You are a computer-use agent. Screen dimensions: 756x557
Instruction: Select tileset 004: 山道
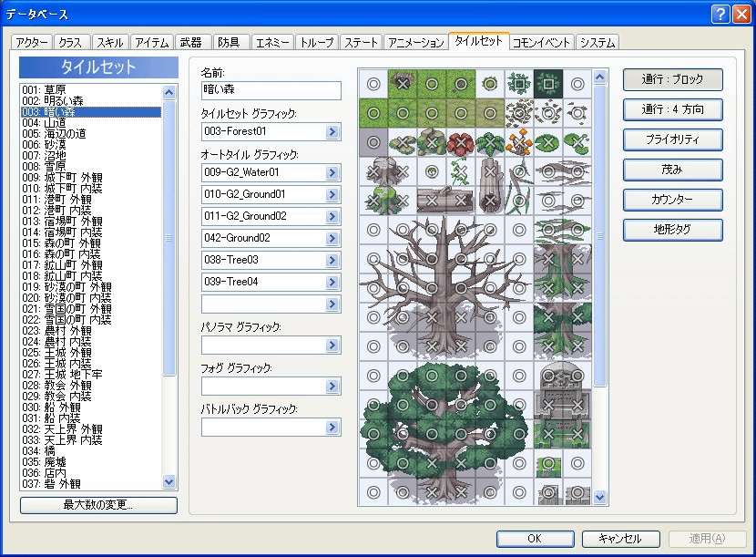pyautogui.click(x=91, y=122)
